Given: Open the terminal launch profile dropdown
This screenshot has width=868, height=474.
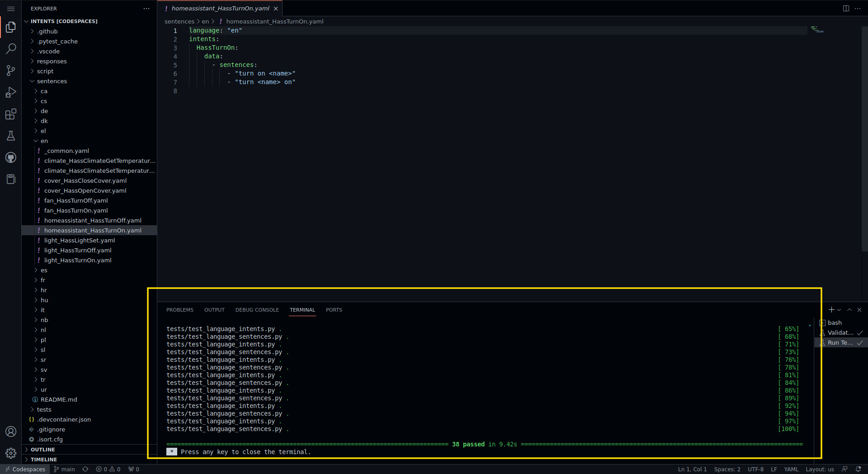Looking at the screenshot, I should [x=839, y=310].
